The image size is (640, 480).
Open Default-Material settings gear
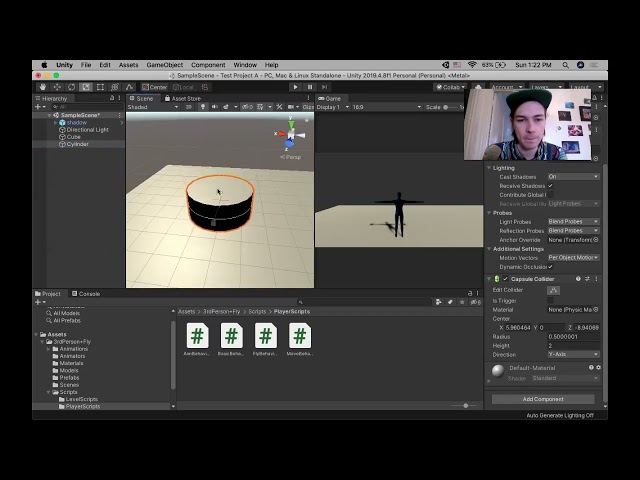coord(598,367)
